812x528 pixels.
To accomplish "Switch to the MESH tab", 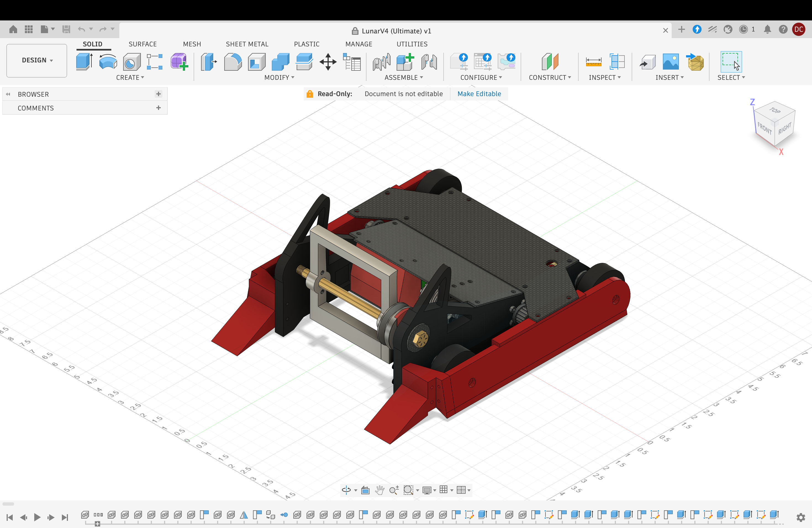I will pos(192,44).
